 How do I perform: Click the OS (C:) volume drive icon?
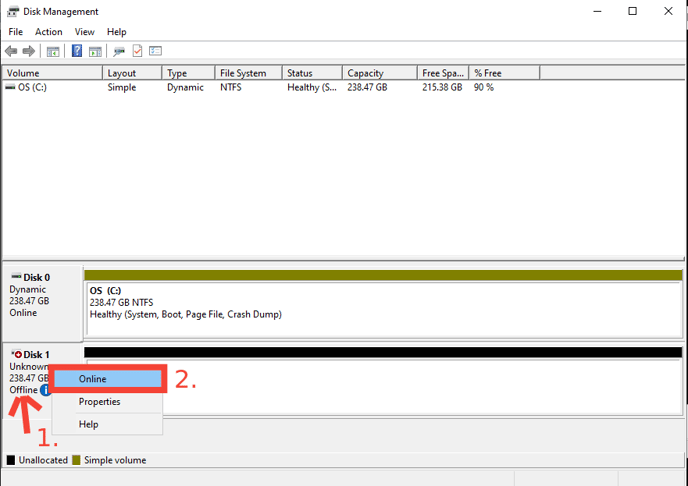coord(10,87)
